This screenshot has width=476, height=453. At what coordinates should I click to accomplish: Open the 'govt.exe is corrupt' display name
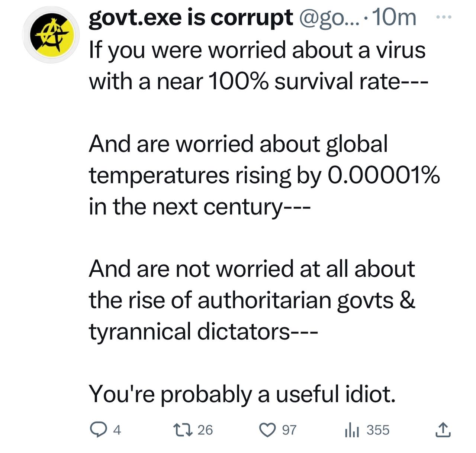(191, 18)
